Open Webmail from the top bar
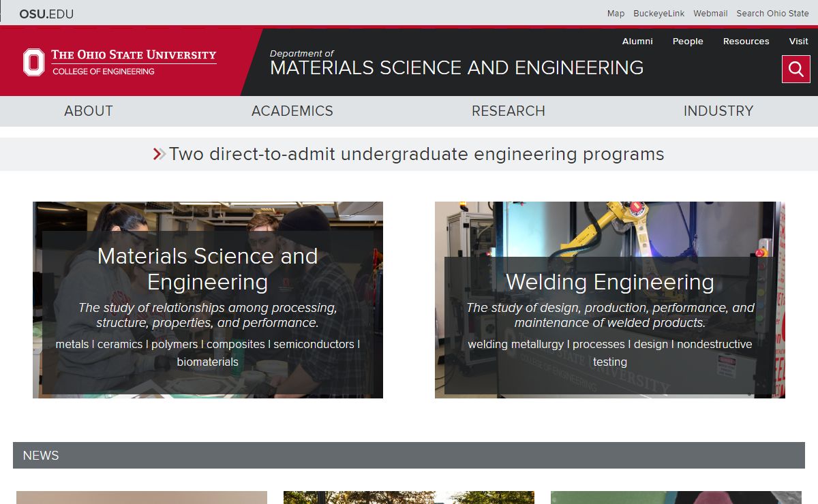This screenshot has width=818, height=504. click(x=710, y=14)
